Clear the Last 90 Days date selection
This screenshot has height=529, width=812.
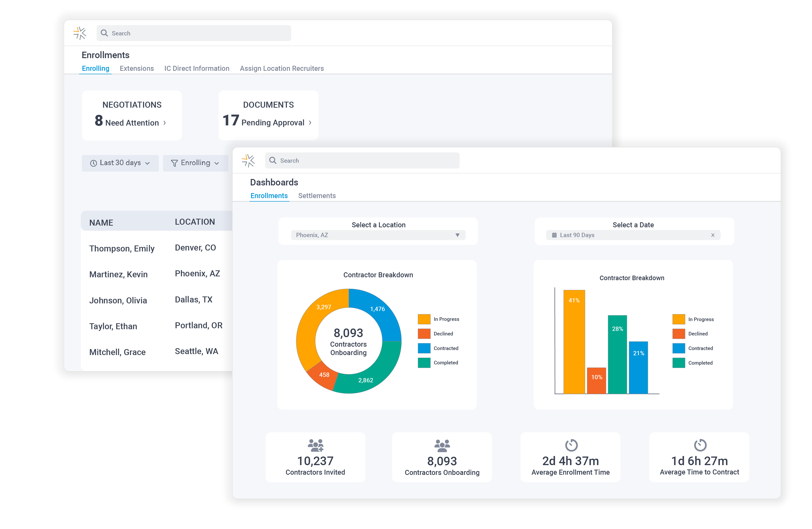pos(713,235)
